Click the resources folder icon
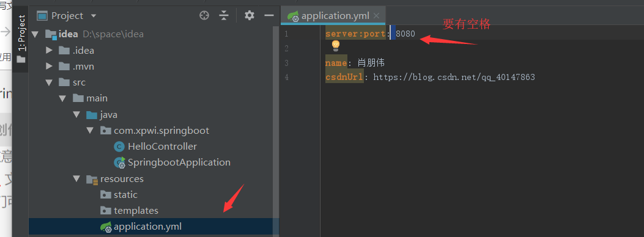 (92, 180)
